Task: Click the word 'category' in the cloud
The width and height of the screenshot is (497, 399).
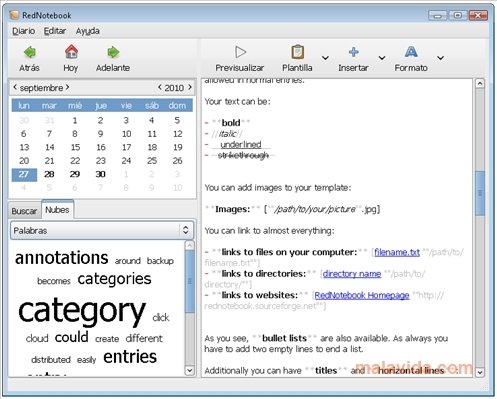Action: click(x=82, y=312)
